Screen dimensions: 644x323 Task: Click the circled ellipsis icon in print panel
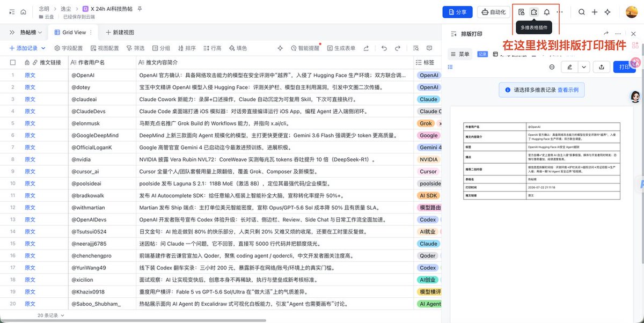(552, 67)
